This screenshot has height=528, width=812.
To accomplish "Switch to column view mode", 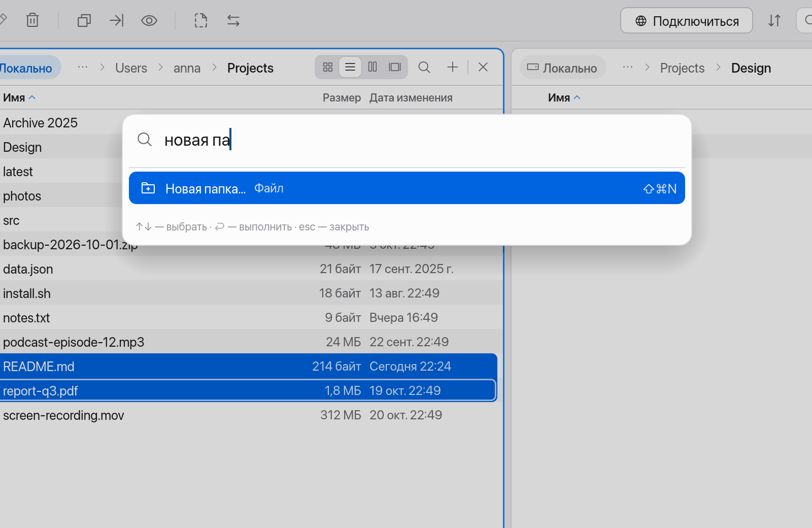I will [373, 67].
